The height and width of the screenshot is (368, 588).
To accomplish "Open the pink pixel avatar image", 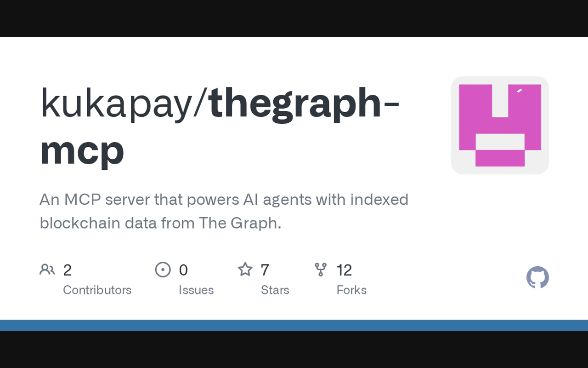I will coord(500,125).
